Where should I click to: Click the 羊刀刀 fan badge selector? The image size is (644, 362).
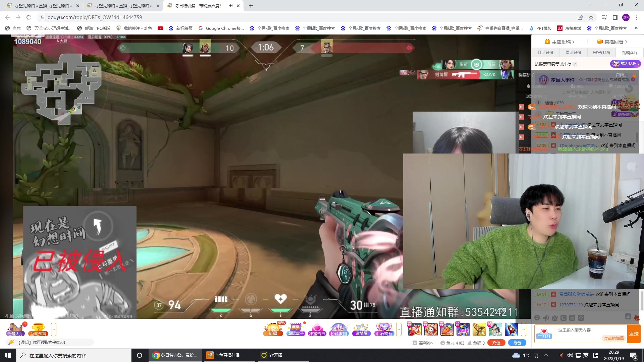tap(544, 334)
